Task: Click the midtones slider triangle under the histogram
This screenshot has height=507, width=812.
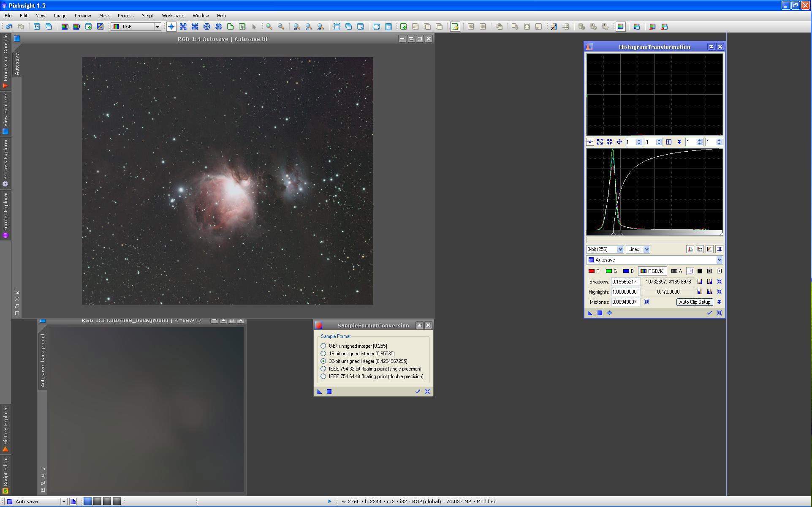Action: point(621,234)
